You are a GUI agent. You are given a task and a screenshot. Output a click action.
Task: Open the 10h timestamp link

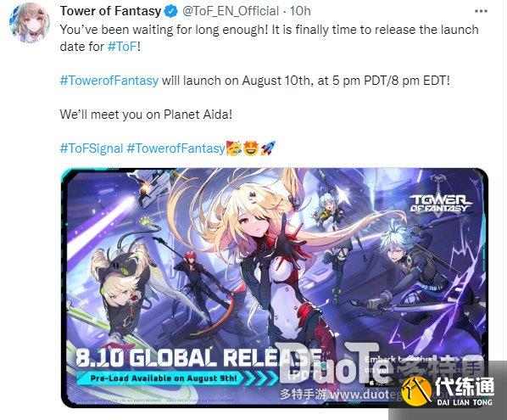(300, 11)
